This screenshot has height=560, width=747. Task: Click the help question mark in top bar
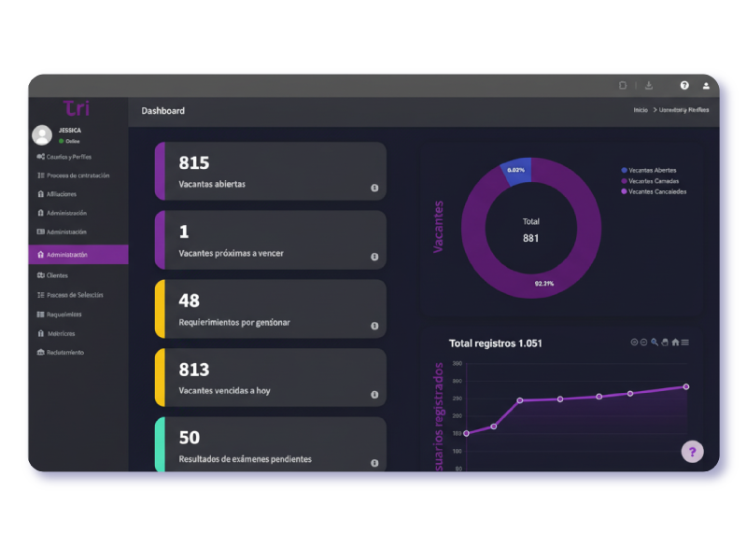point(684,85)
